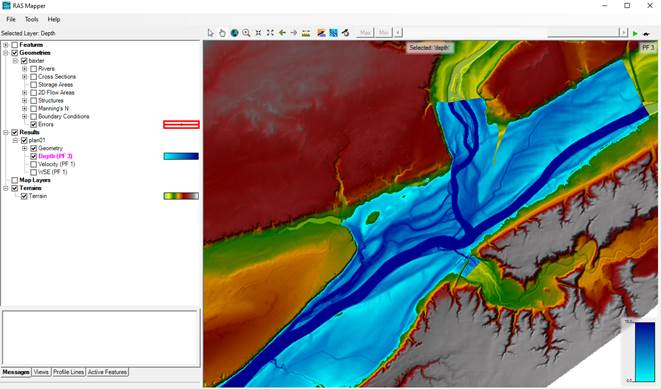This screenshot has height=389, width=661.
Task: Start animation with green play button
Action: point(635,33)
